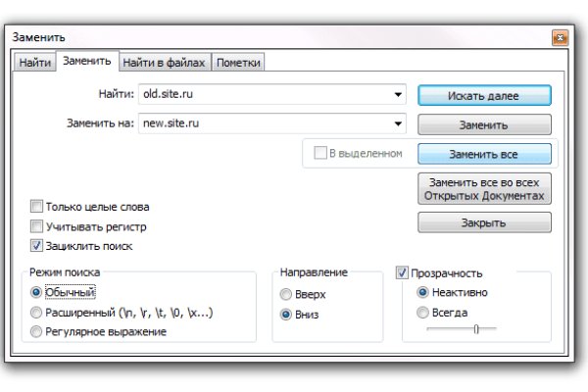Expand the Найти field dropdown arrow
The width and height of the screenshot is (588, 392).
pos(399,95)
